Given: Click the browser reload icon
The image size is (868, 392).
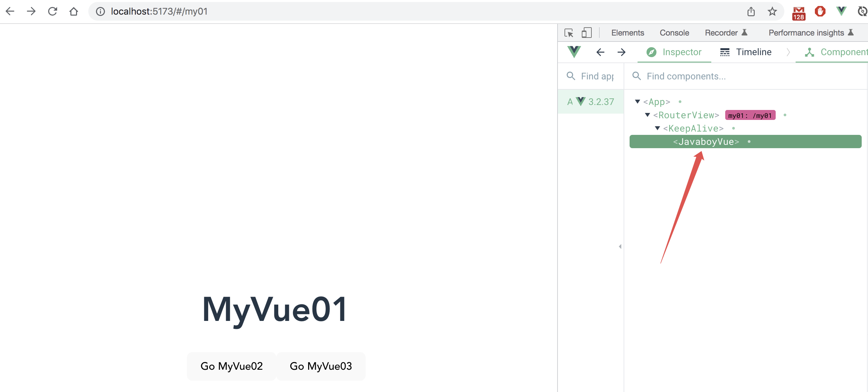Looking at the screenshot, I should [52, 11].
